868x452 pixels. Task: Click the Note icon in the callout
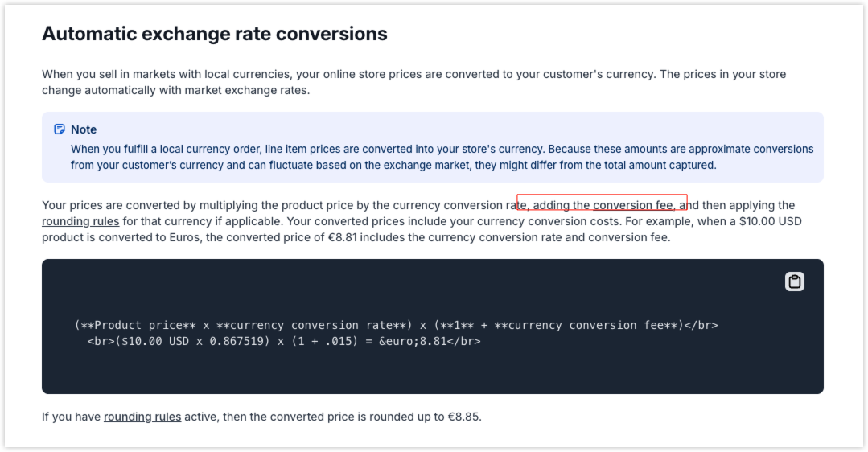point(60,129)
